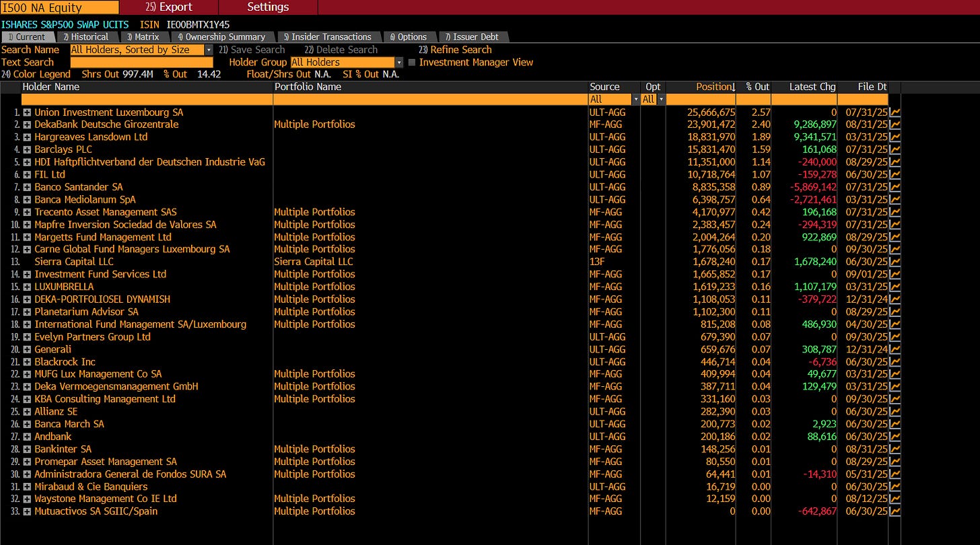Open chart icon for Carne Global Fund row
Viewport: 980px width, 545px height.
click(x=895, y=249)
